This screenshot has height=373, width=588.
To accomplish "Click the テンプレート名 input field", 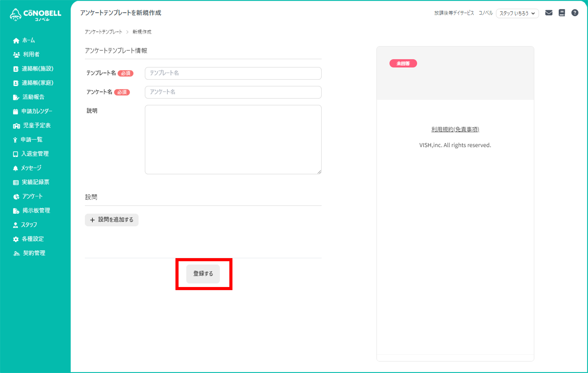I will [x=233, y=73].
